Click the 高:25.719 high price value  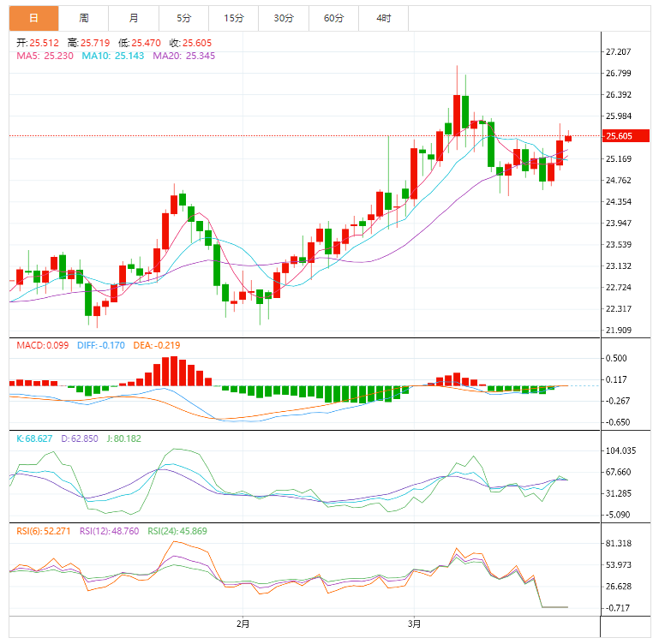88,43
